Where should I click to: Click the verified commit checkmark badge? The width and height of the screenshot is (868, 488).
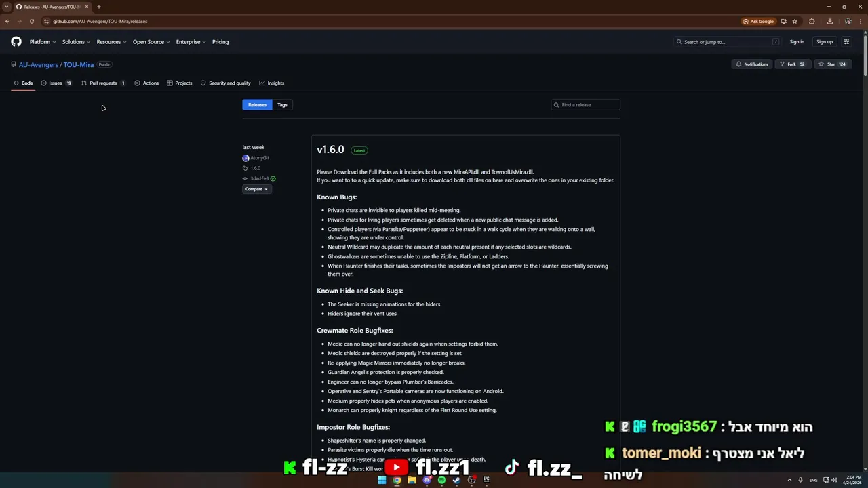pyautogui.click(x=273, y=178)
